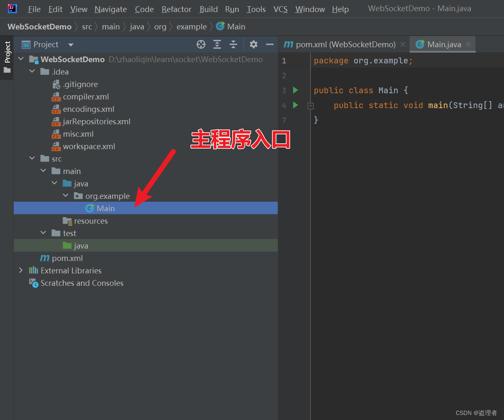The width and height of the screenshot is (504, 420).
Task: Open the Build menu
Action: (208, 9)
